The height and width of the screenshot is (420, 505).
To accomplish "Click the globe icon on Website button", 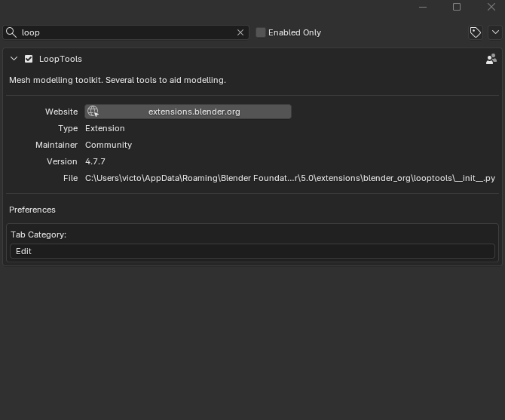I will click(x=93, y=112).
